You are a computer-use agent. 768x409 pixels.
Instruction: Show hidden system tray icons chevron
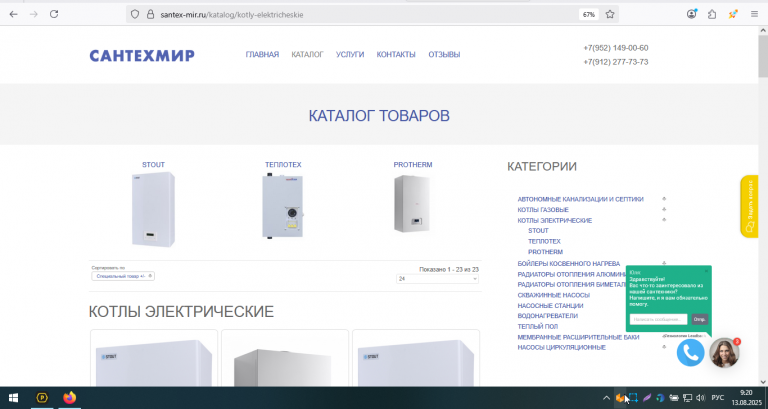(606, 398)
